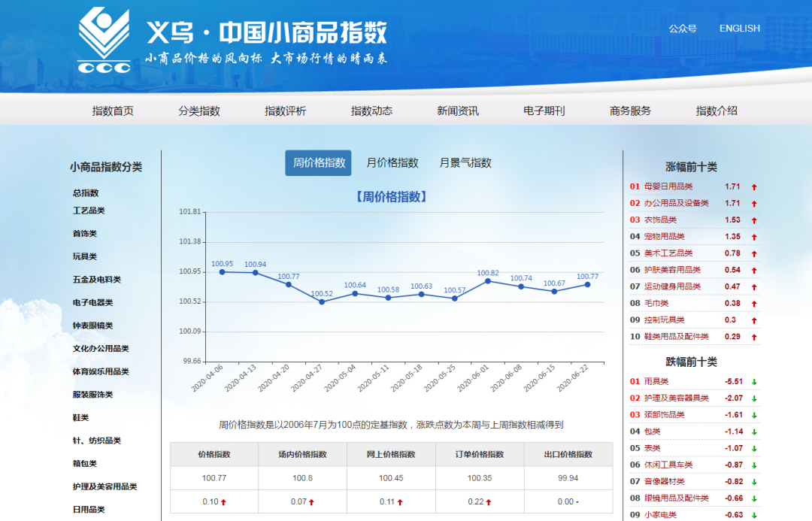Click the 出口价格指数 value 99.94

point(568,478)
